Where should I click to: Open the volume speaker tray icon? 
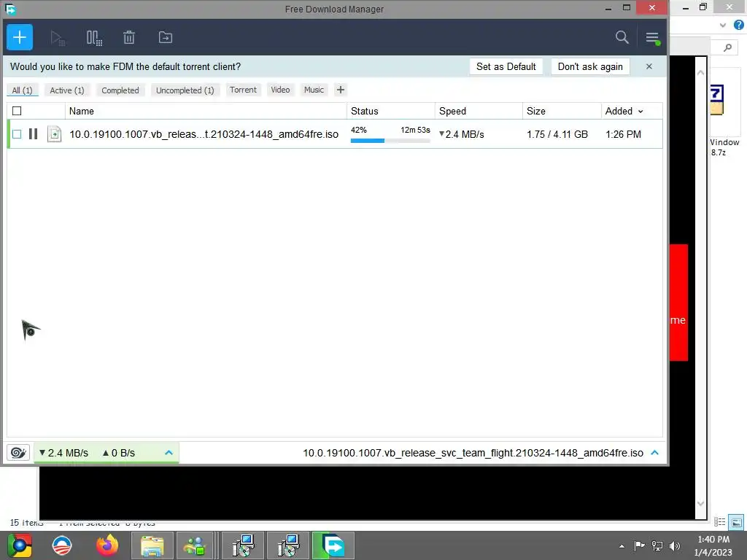click(x=675, y=545)
